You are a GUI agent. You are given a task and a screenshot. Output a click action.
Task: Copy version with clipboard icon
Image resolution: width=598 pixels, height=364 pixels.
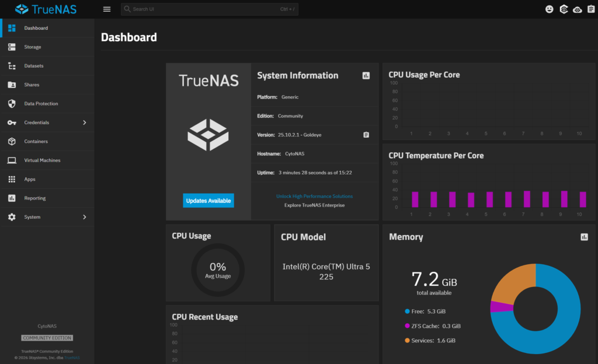[366, 135]
